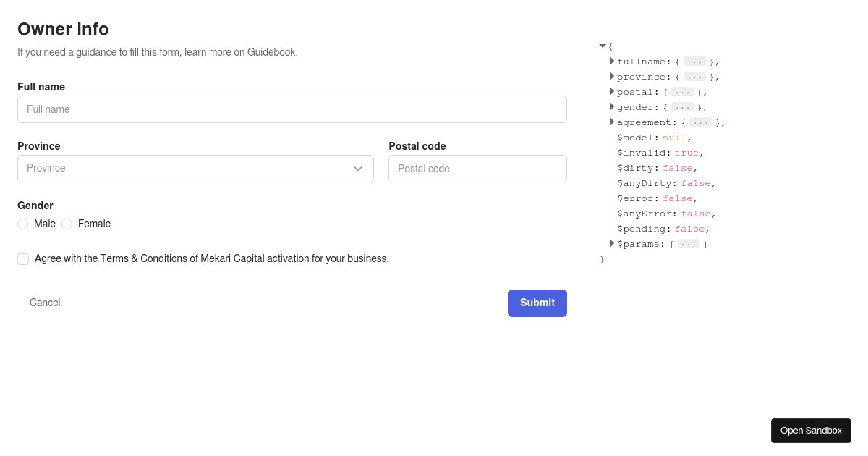Click the Submit button
Screen dimensions: 868x456
[x=537, y=303]
